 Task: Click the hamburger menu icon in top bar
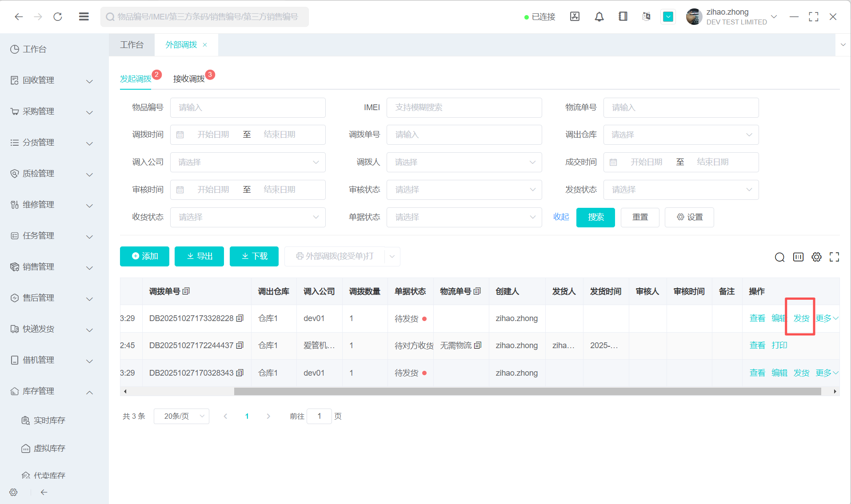click(x=84, y=17)
